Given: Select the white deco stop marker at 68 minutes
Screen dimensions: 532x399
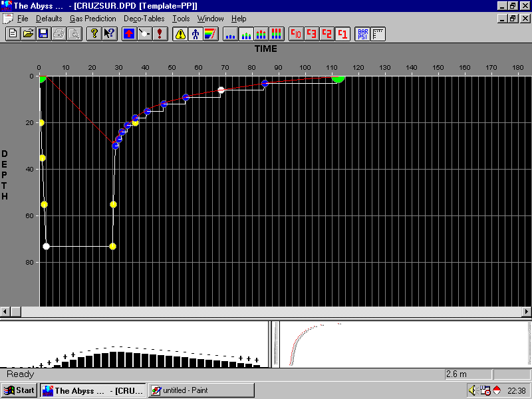Looking at the screenshot, I should coord(221,90).
